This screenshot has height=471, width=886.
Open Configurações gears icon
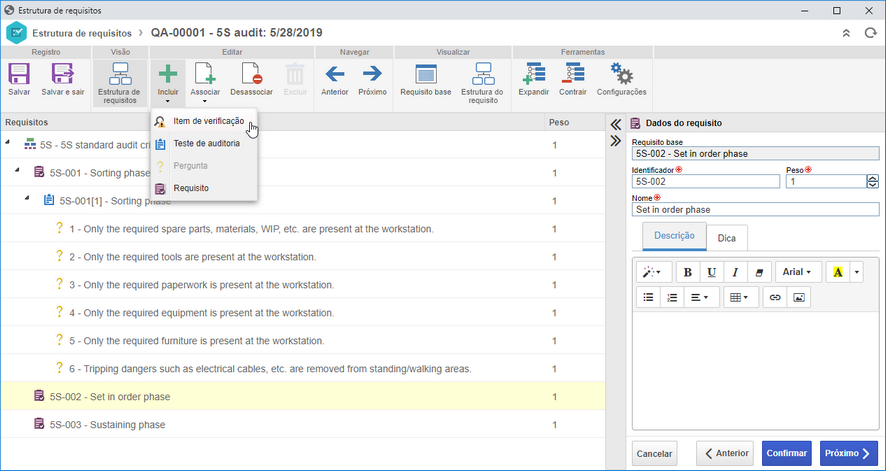[622, 74]
